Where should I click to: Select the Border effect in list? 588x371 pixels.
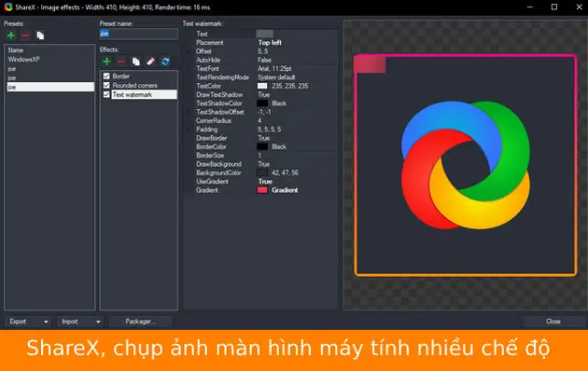coord(121,76)
